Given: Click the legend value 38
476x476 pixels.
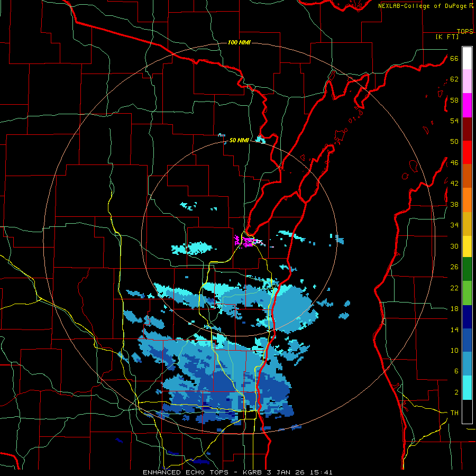Looking at the screenshot, I should 454,205.
